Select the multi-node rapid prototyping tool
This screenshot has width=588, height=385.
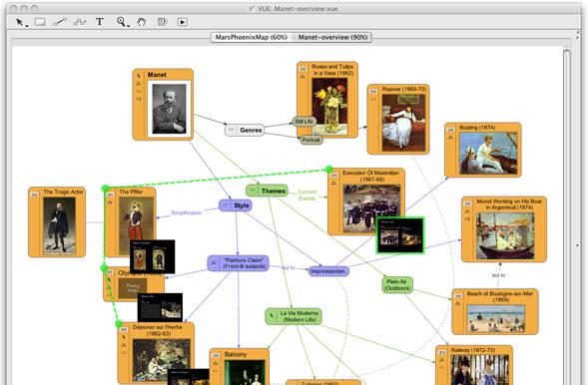point(80,22)
